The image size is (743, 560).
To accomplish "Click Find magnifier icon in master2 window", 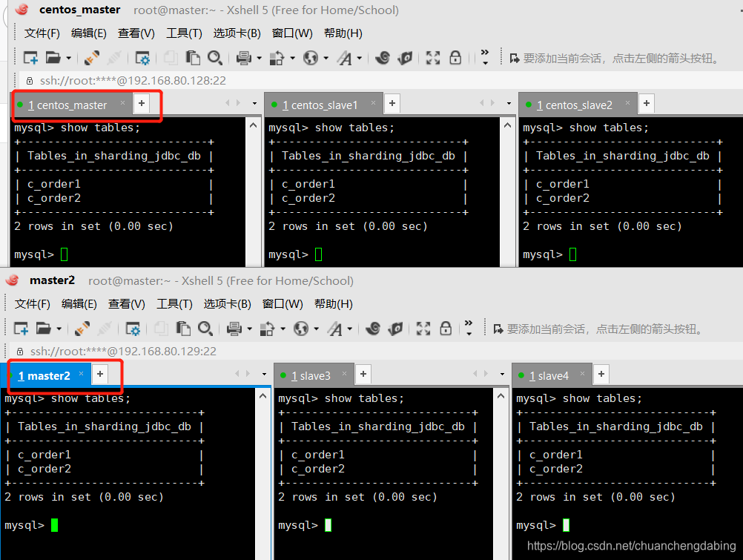I will (x=205, y=329).
